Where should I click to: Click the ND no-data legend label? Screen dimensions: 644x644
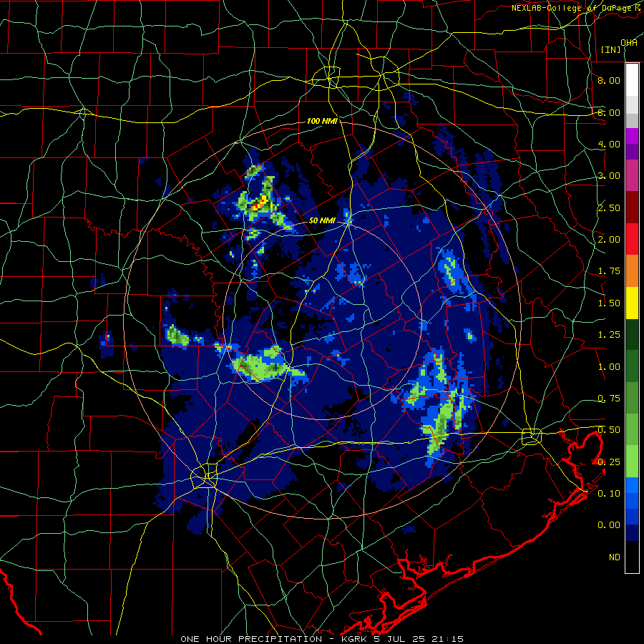tap(615, 557)
